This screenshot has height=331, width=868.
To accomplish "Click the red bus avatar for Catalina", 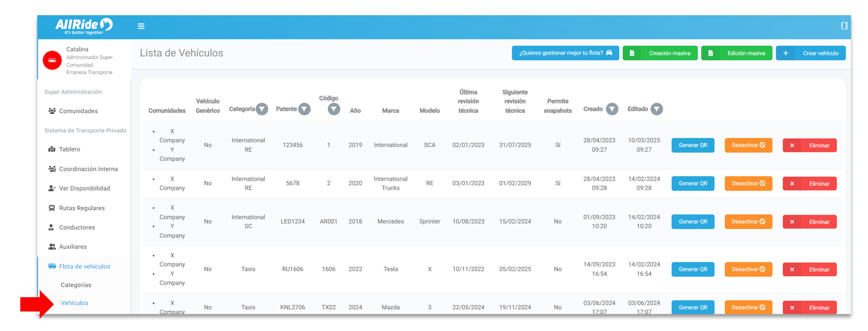I will click(52, 60).
